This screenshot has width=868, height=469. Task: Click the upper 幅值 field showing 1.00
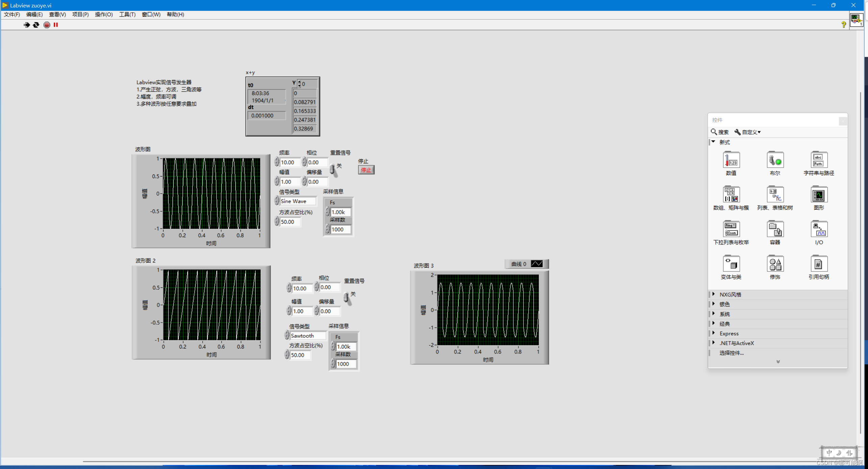pos(290,182)
